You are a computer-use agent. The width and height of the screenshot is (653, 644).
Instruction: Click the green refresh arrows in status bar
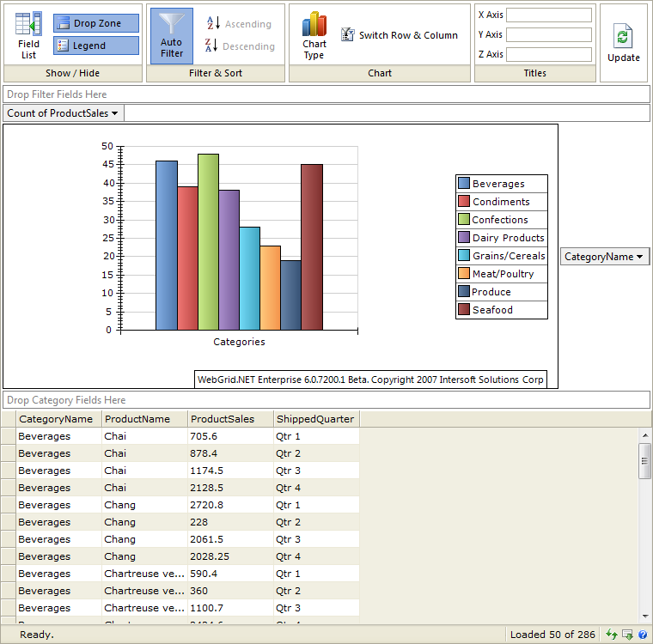pos(611,635)
